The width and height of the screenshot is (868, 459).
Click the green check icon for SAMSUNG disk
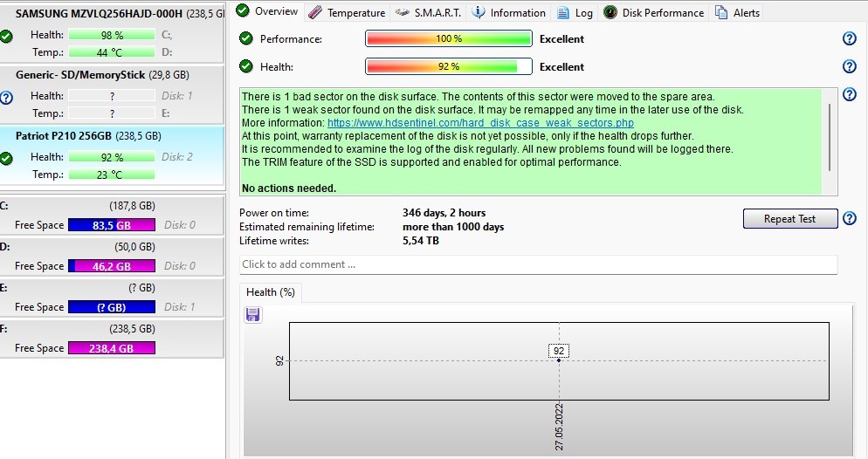6,37
